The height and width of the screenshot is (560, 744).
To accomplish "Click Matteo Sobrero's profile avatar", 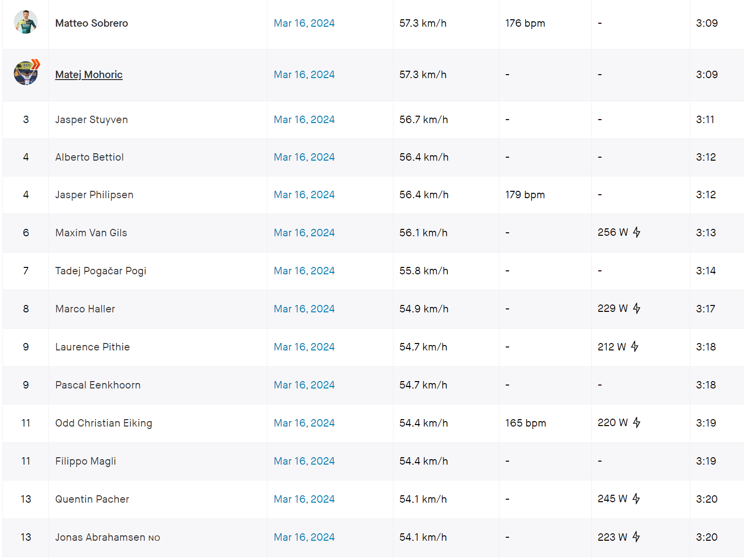I will pyautogui.click(x=26, y=22).
